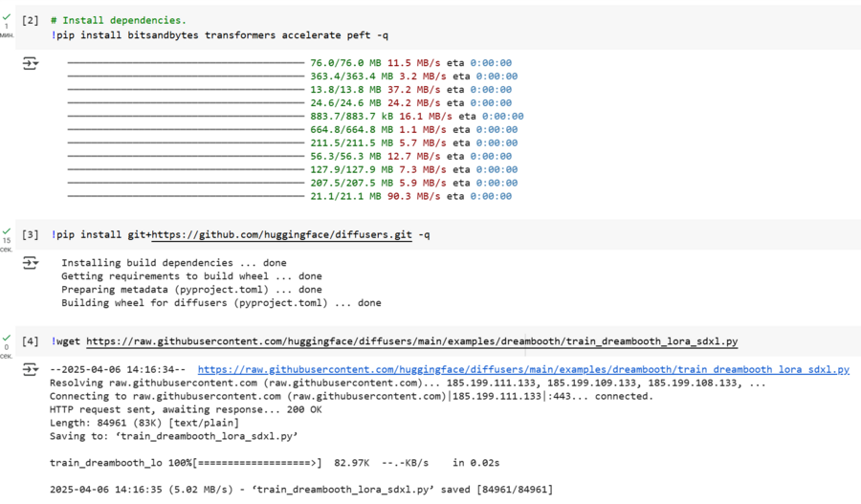Click green checkmark of the dependencies cell
This screenshot has height=504, width=861.
click(x=7, y=17)
